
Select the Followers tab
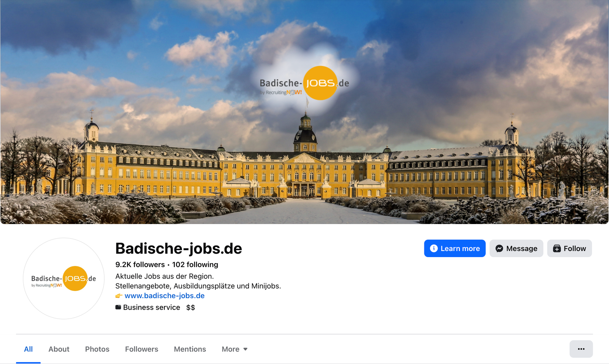tap(142, 349)
